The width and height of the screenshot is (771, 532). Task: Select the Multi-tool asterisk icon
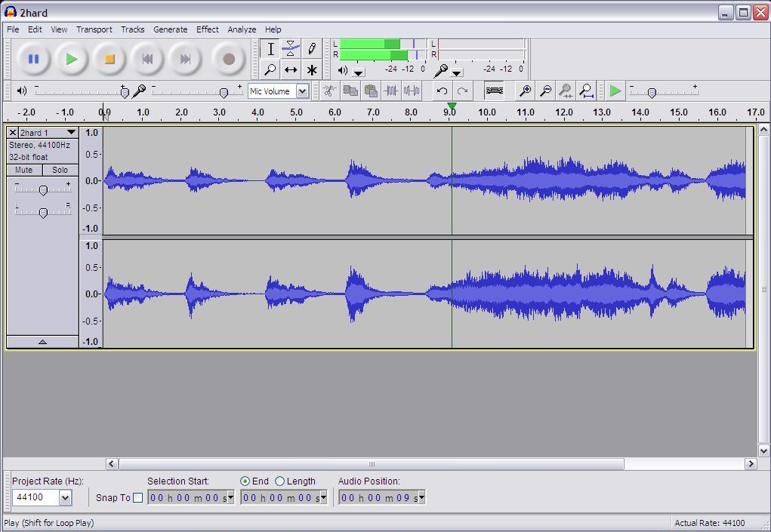pos(311,69)
